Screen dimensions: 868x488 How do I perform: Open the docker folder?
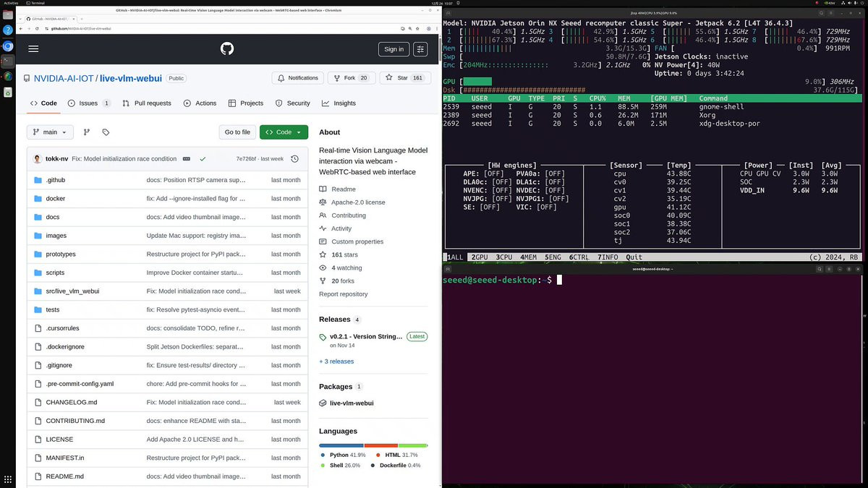56,199
